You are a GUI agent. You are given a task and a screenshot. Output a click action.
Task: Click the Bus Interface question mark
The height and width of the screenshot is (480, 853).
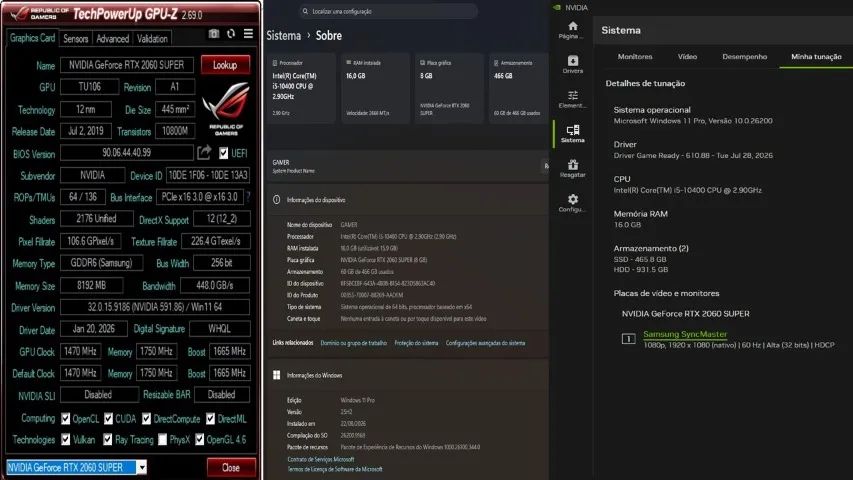(x=248, y=196)
